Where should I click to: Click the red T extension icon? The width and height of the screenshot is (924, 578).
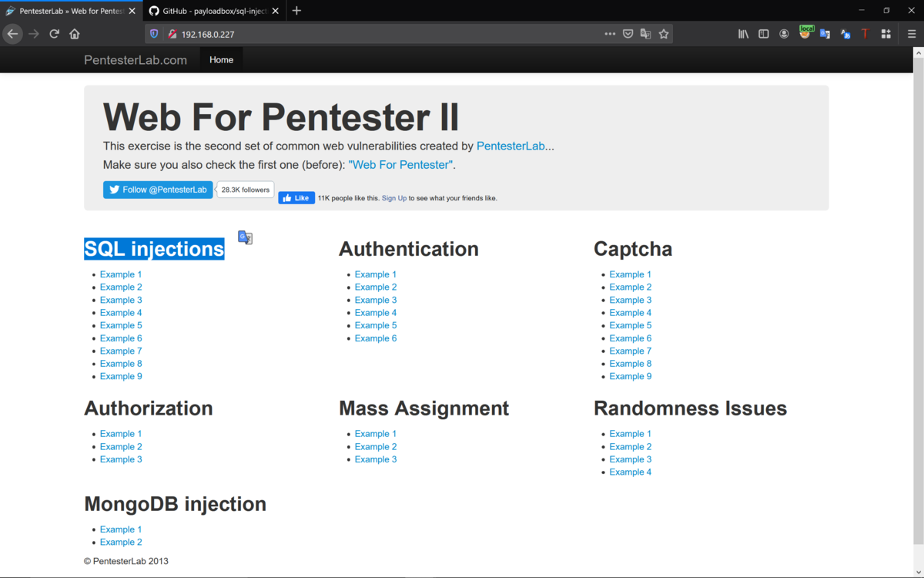click(865, 34)
